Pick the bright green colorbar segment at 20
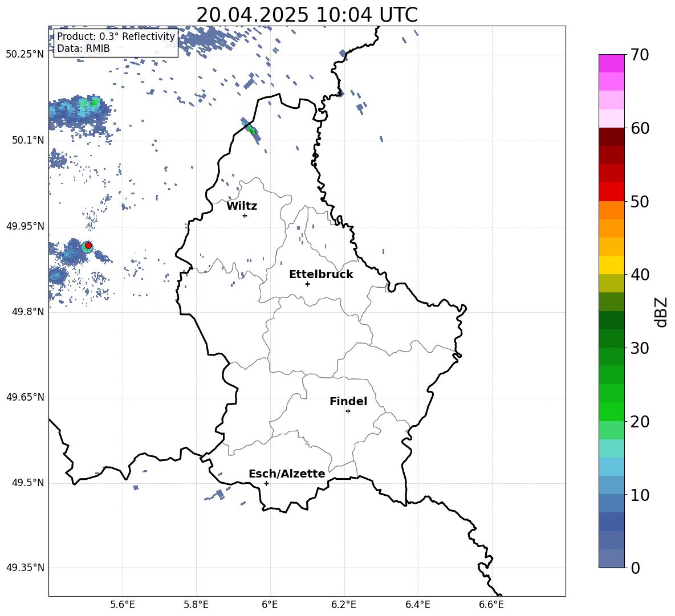 [x=612, y=411]
